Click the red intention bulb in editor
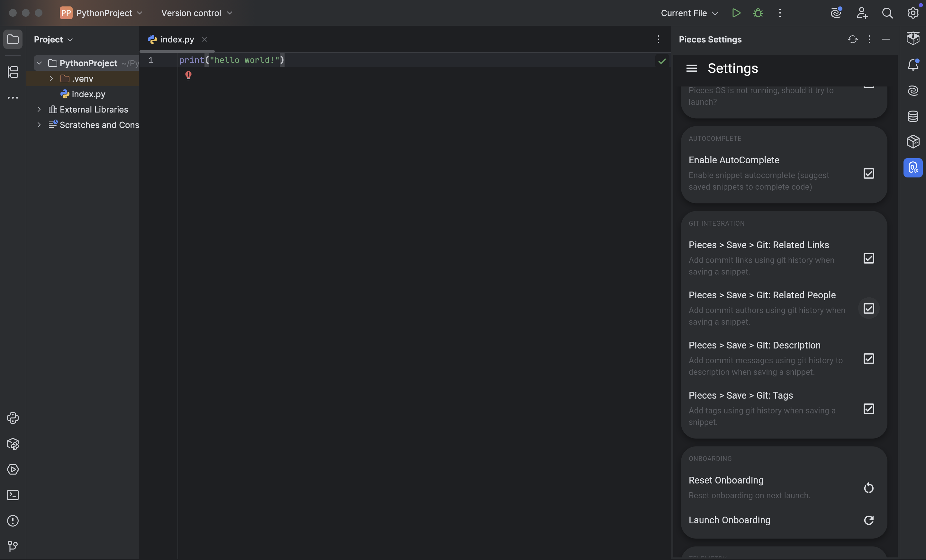This screenshot has height=560, width=926. tap(188, 75)
